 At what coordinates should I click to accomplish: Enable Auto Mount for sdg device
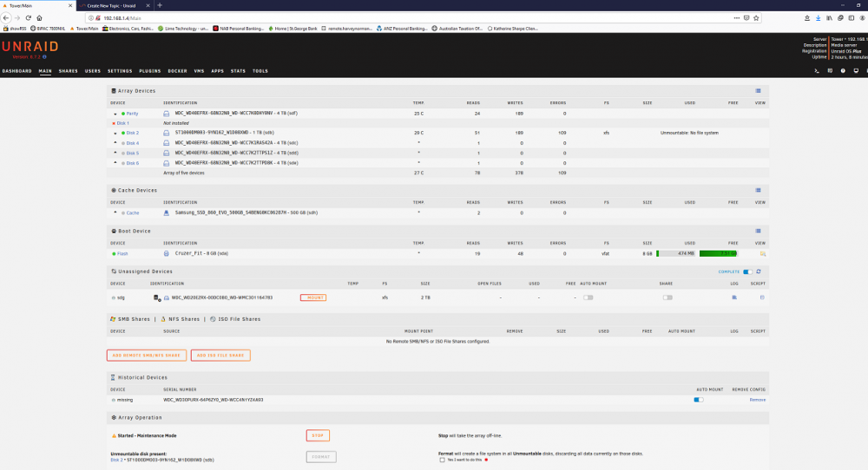(x=588, y=297)
